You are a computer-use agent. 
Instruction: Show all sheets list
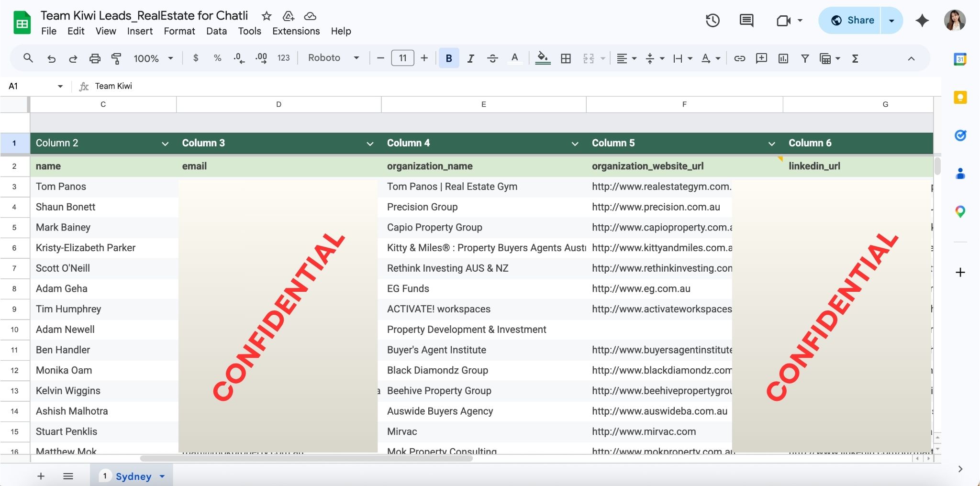tap(68, 476)
